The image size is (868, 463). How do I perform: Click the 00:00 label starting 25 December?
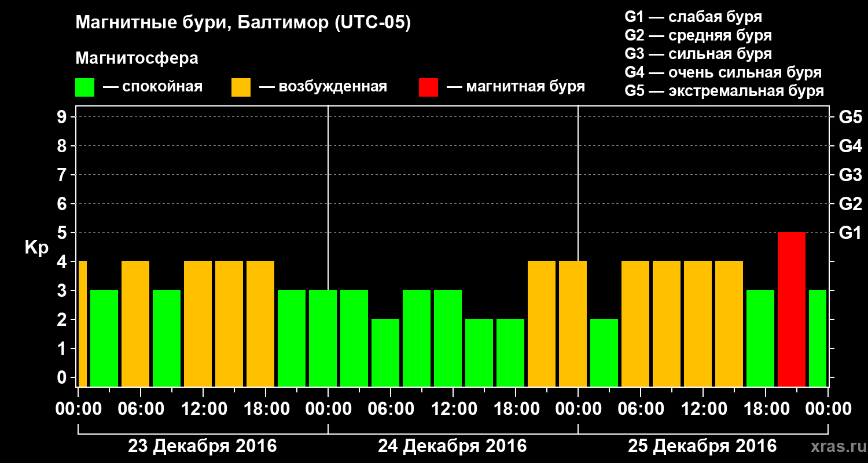pos(578,409)
